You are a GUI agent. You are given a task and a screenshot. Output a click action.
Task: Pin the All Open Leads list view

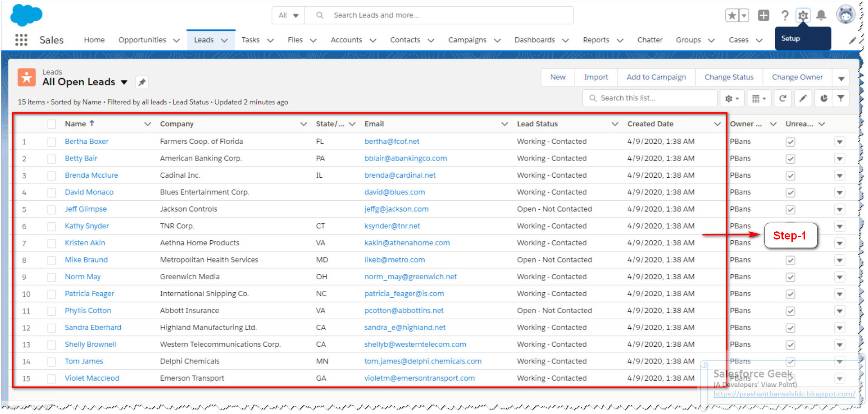coord(142,82)
